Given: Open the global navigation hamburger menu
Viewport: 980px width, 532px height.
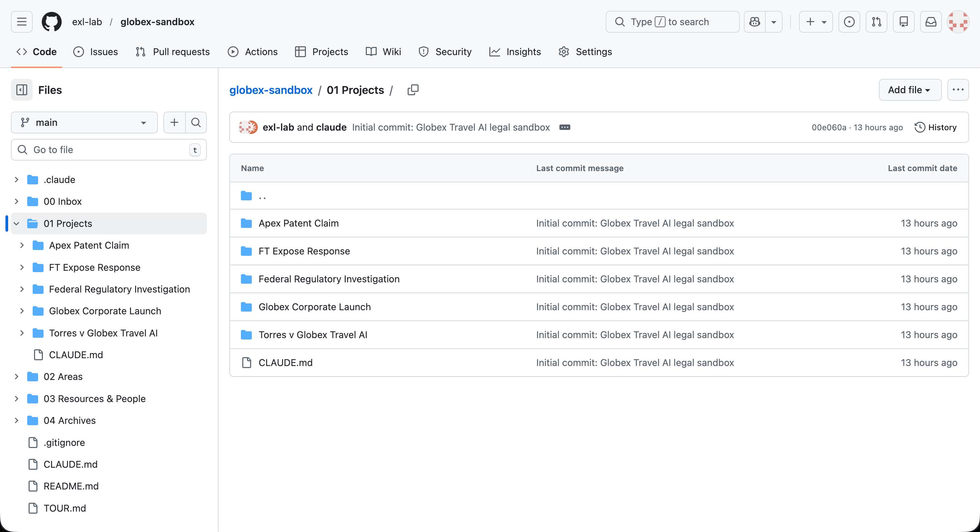Looking at the screenshot, I should pyautogui.click(x=22, y=22).
